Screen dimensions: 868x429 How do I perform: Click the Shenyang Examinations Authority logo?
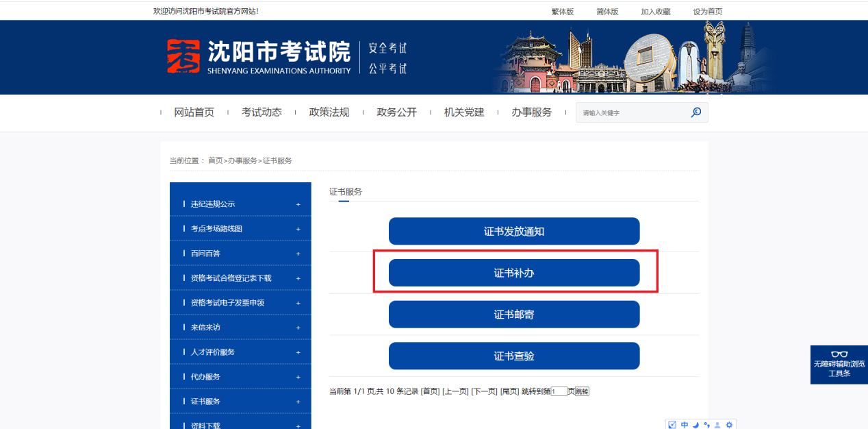click(x=259, y=57)
